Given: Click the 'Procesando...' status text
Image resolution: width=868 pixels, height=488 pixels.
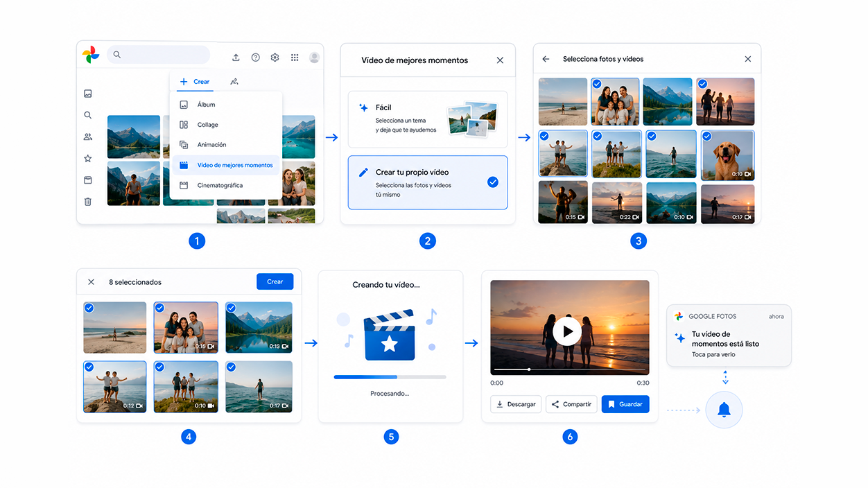Looking at the screenshot, I should (390, 394).
